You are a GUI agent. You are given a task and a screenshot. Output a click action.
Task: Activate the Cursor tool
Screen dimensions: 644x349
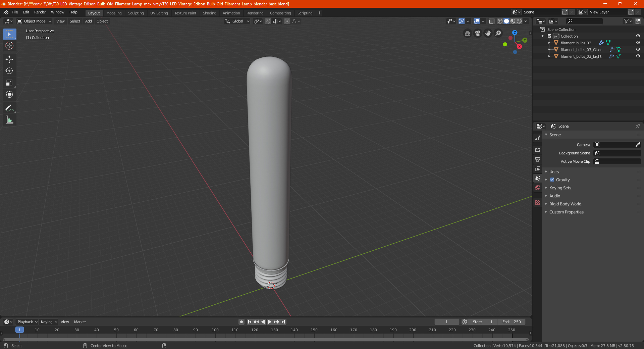coord(9,46)
